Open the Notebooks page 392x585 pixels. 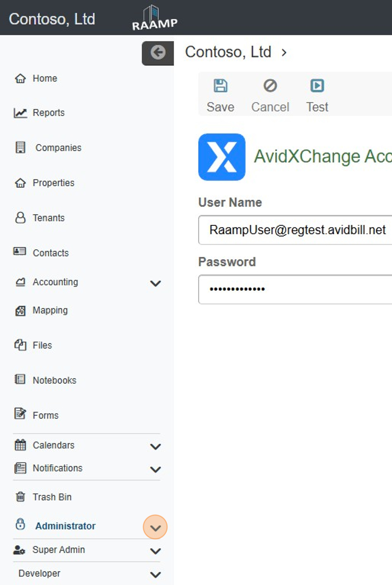tap(54, 380)
